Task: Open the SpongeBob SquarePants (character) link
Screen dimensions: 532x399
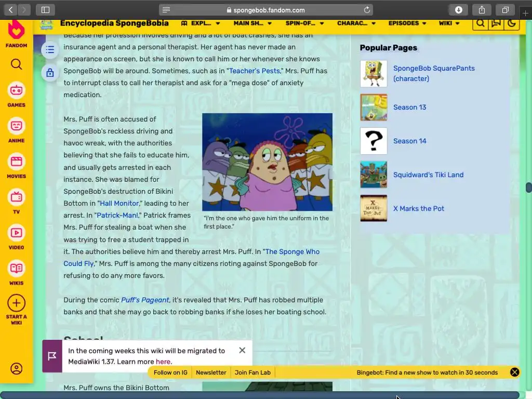Action: click(434, 73)
